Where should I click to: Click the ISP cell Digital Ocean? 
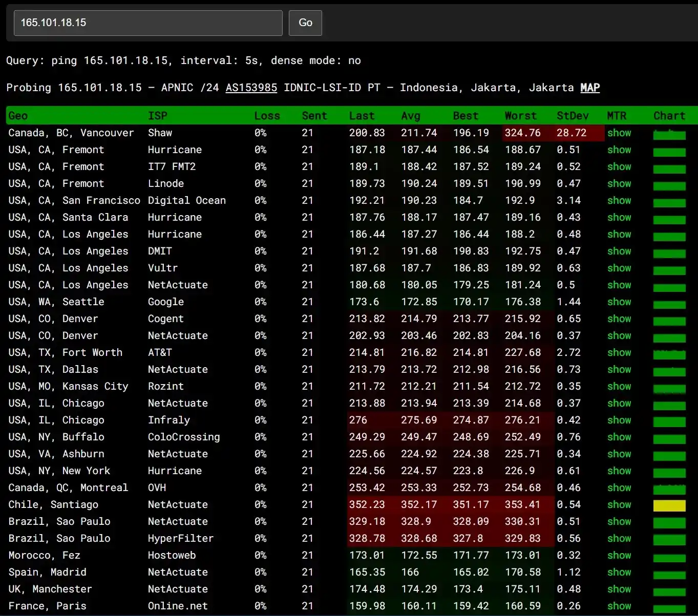[x=187, y=200]
